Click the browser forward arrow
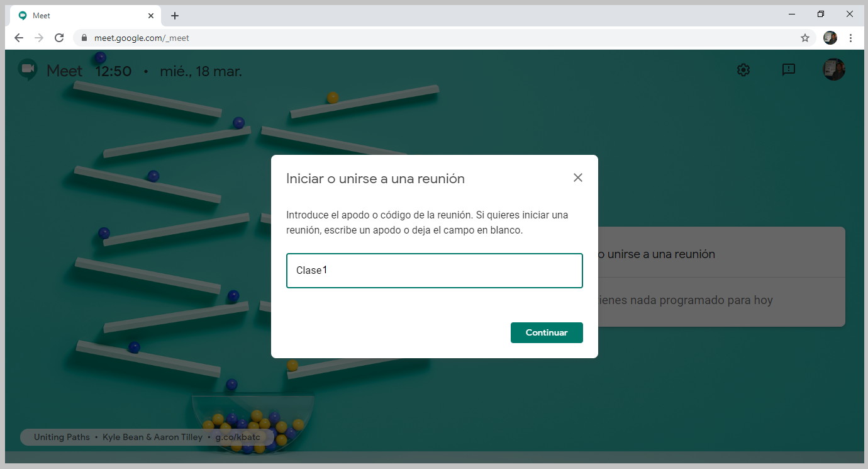The image size is (868, 469). (39, 38)
